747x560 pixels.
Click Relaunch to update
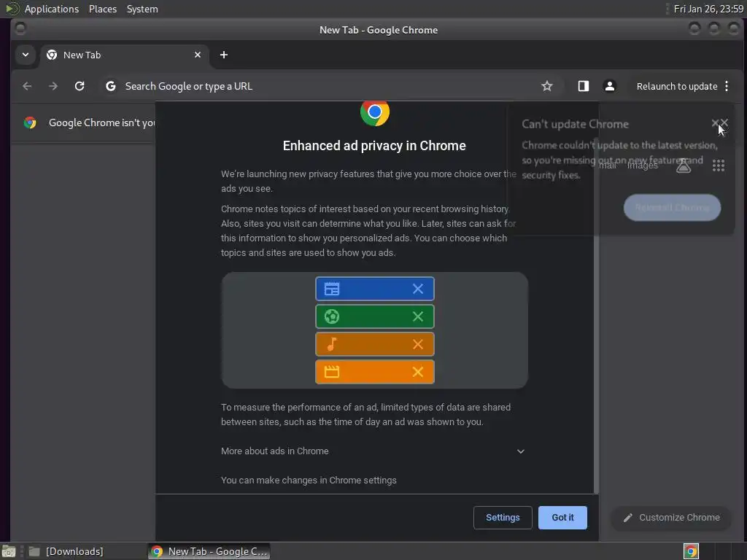coord(677,86)
